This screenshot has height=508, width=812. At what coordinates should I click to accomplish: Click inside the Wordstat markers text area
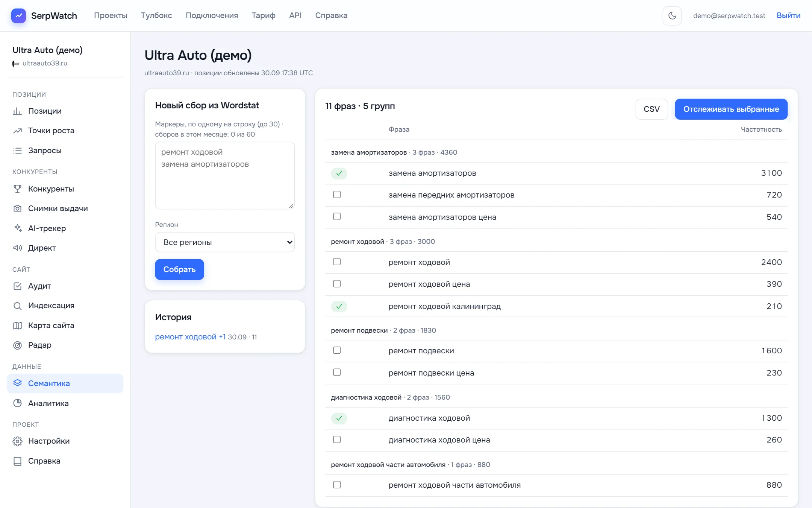click(x=225, y=175)
